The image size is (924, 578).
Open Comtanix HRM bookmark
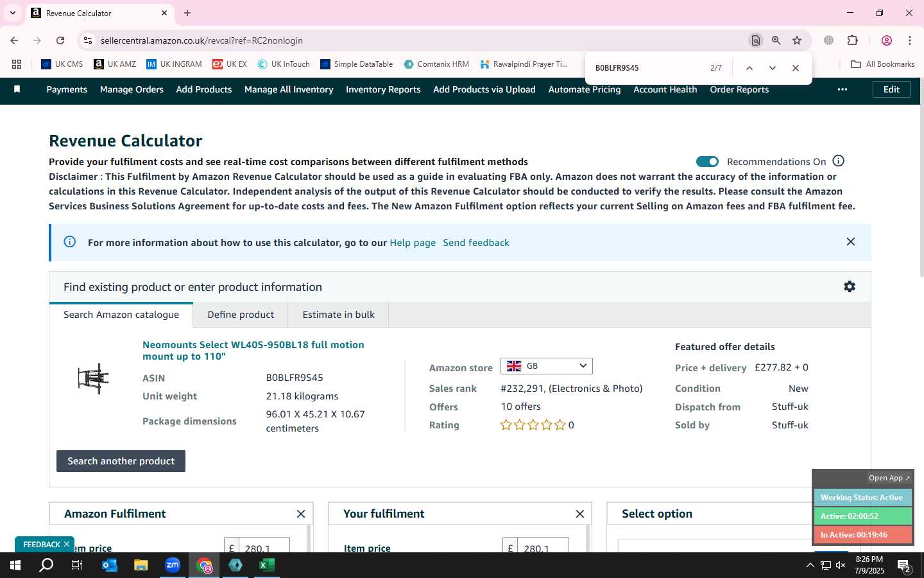(436, 64)
